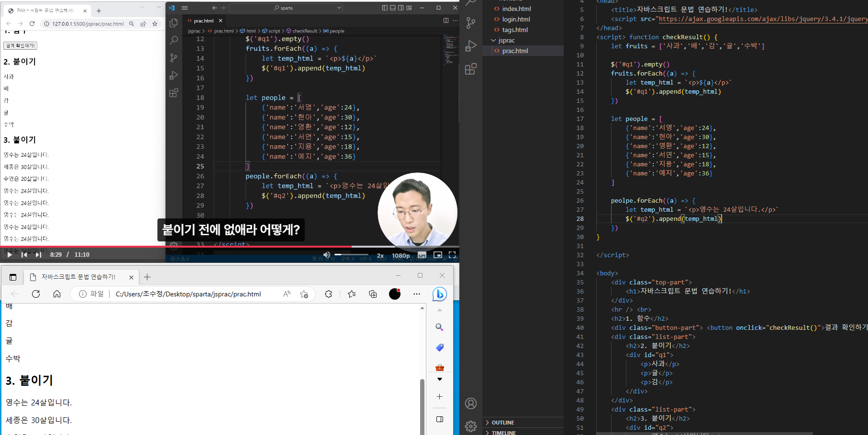Image resolution: width=868 pixels, height=435 pixels.
Task: Open Manage gear in VS Code activity bar
Action: 471,426
